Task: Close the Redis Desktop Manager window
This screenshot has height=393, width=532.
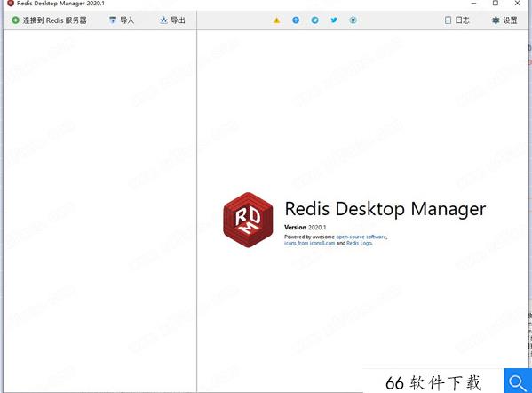Action: click(x=518, y=3)
